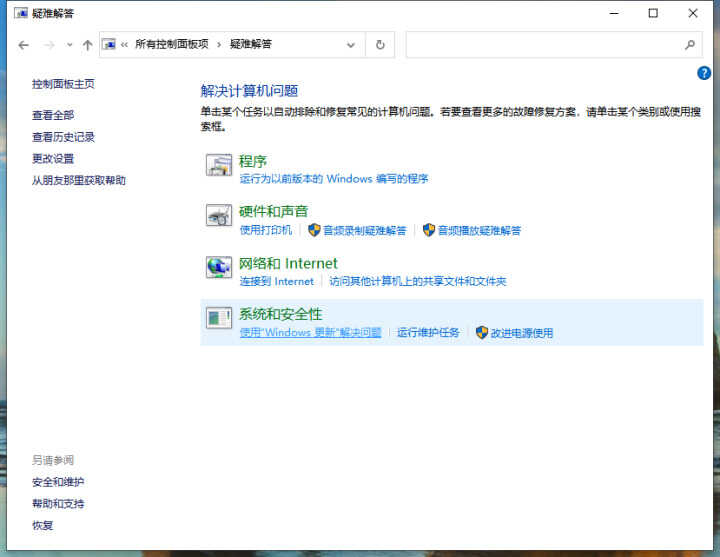Viewport: 720px width, 557px height.
Task: Open the recent locations dropdown arrow
Action: (69, 45)
